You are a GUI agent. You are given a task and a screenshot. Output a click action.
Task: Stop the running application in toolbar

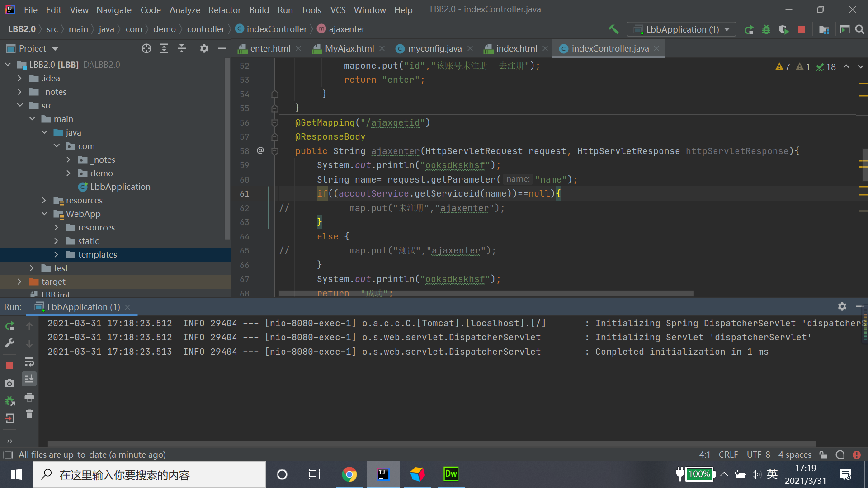(801, 29)
